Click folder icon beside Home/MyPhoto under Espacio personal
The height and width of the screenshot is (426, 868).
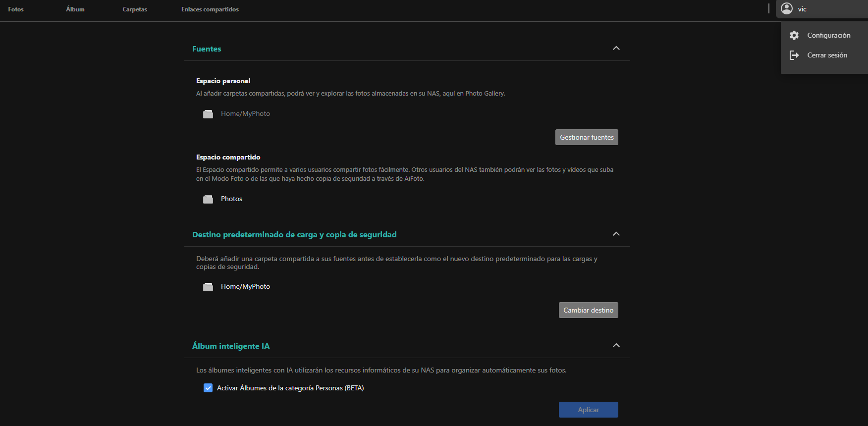(x=208, y=114)
